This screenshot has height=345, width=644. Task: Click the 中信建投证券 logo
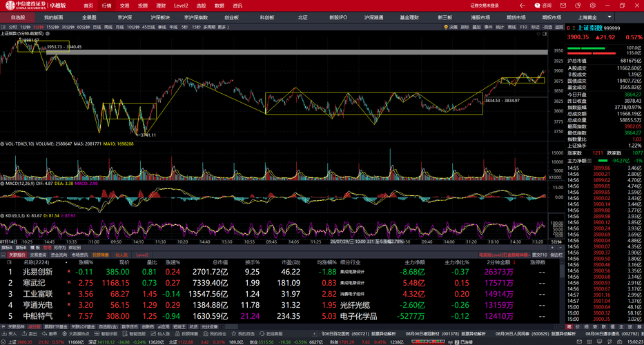pyautogui.click(x=26, y=6)
